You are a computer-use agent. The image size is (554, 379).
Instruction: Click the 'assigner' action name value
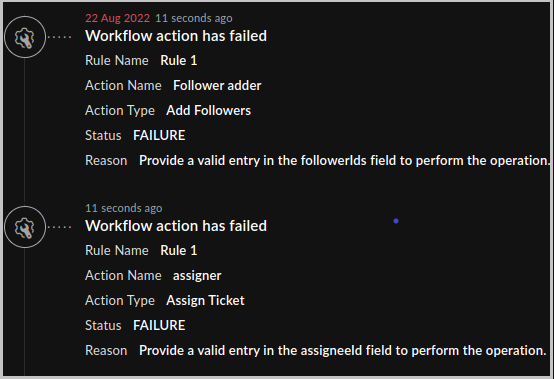[197, 276]
